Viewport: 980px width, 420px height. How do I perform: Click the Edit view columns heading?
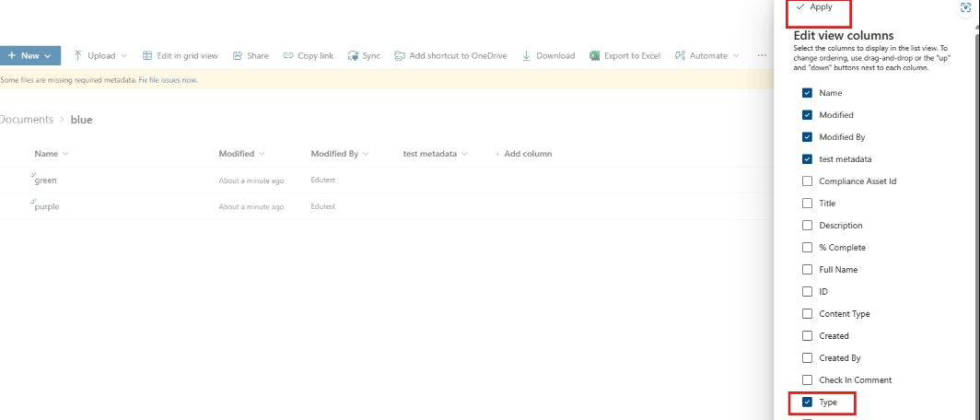click(x=844, y=35)
